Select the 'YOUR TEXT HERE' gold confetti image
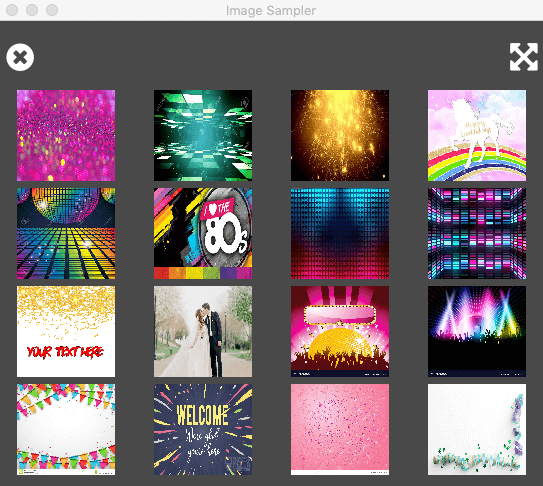Viewport: 543px width, 486px height. click(x=66, y=332)
